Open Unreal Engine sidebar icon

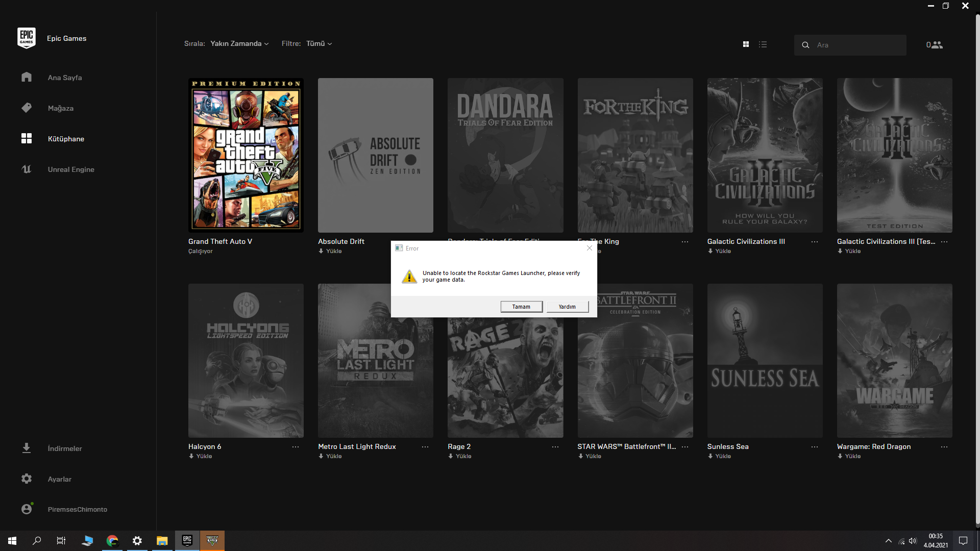pyautogui.click(x=27, y=169)
